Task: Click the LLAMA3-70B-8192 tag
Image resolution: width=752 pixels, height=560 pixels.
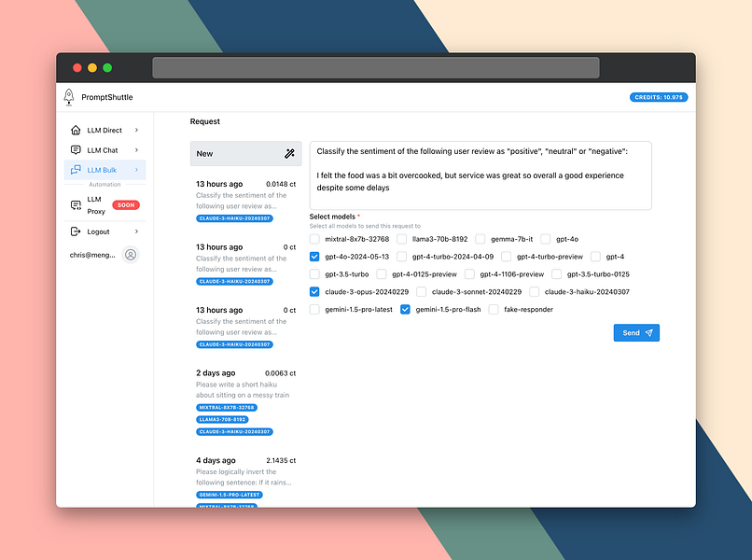Action: pos(222,419)
